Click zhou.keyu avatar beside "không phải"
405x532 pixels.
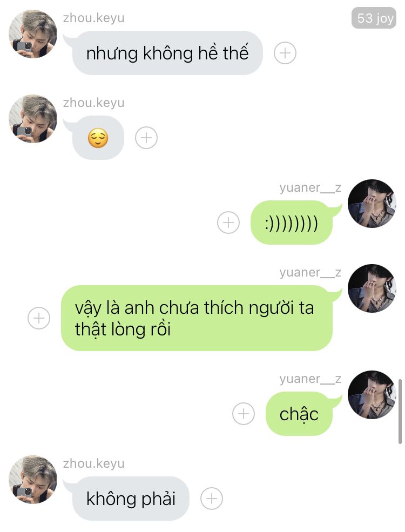33,480
